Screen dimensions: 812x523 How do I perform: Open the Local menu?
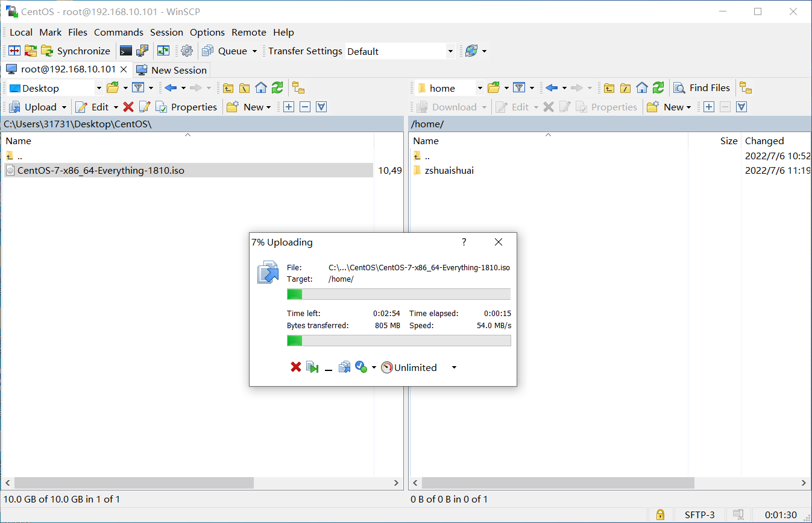[21, 32]
